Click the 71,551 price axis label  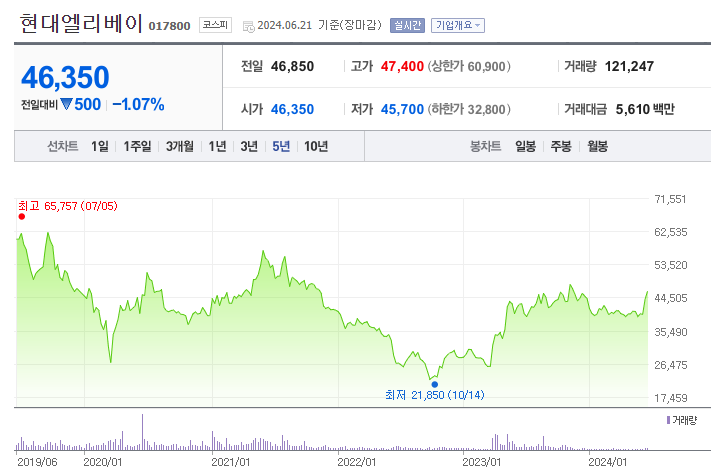pyautogui.click(x=670, y=199)
